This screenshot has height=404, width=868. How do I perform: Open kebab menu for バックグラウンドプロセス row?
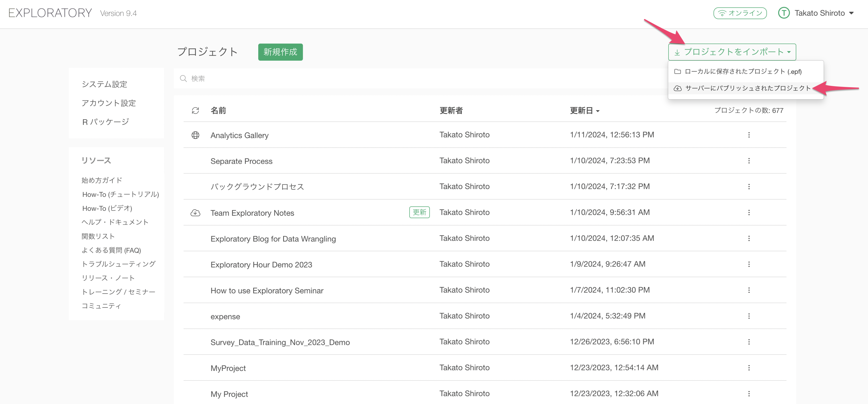[x=749, y=187]
